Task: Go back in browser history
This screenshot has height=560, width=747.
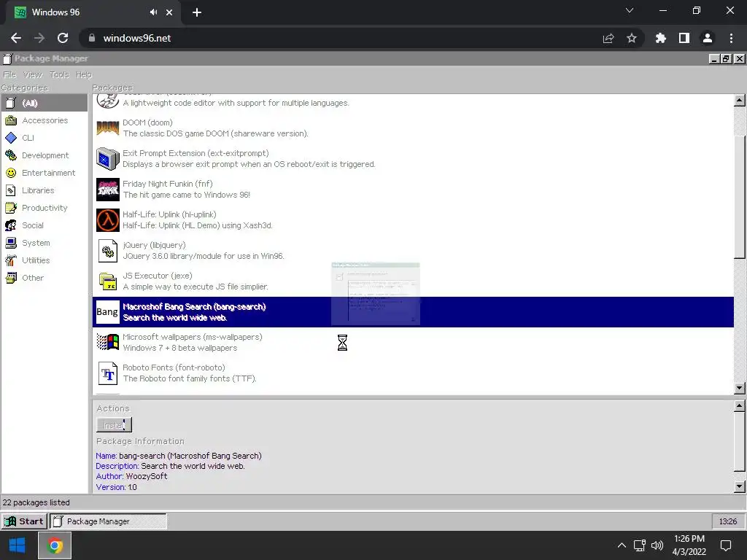Action: click(x=16, y=38)
